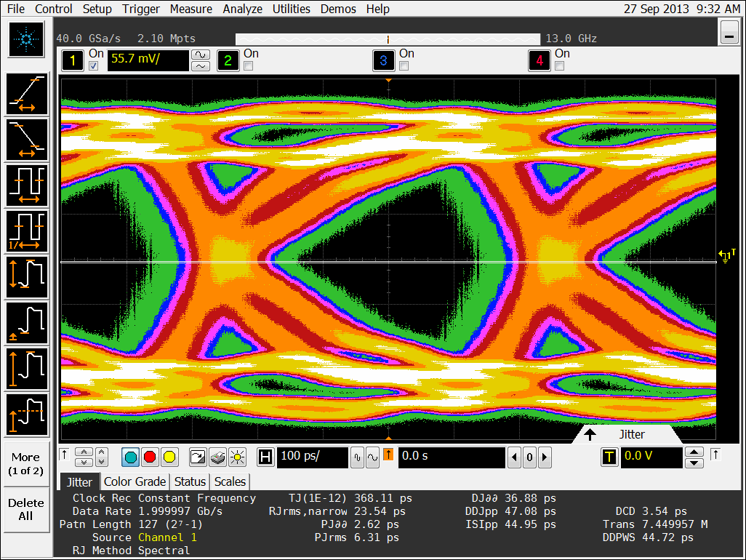Open the Measure menu

click(190, 9)
